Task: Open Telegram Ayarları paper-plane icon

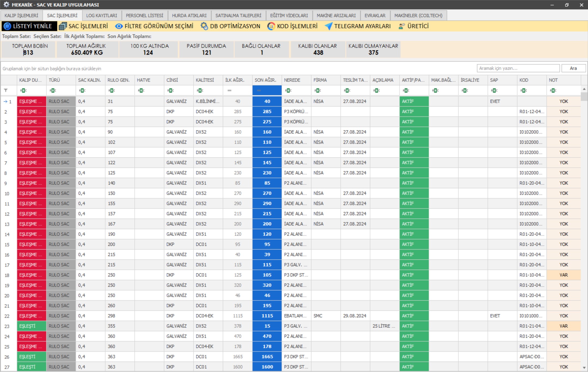Action: point(329,26)
